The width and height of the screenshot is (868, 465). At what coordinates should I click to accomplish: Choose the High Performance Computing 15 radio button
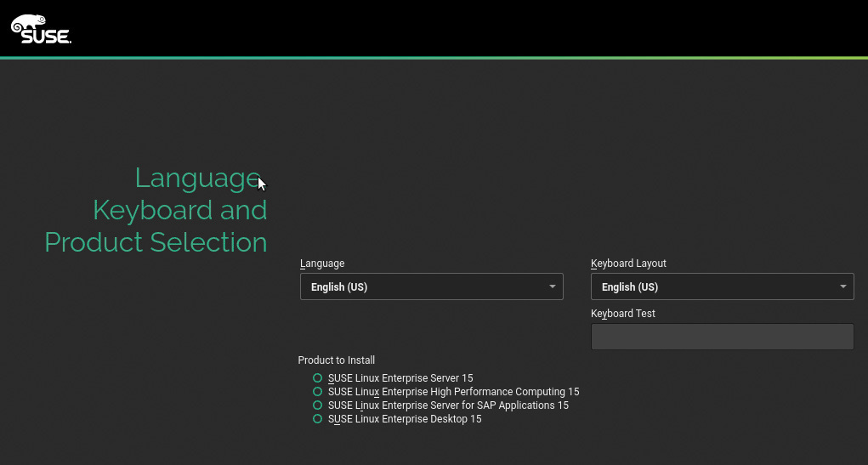pos(318,392)
